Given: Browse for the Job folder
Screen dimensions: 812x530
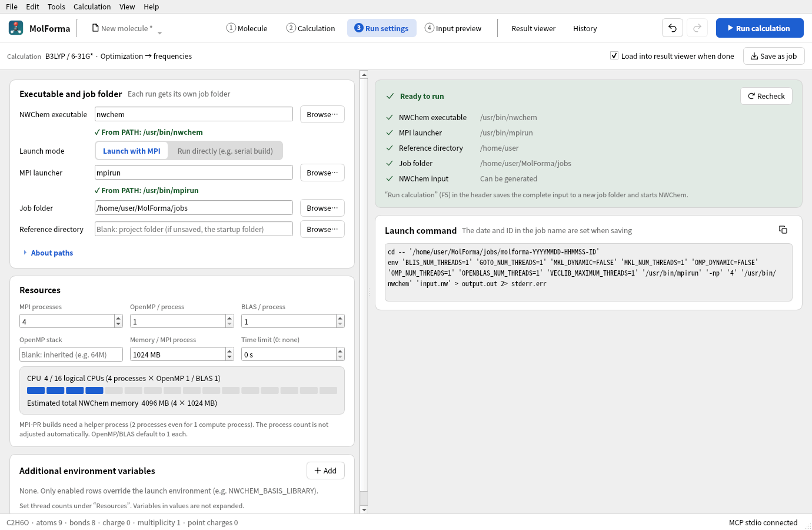Looking at the screenshot, I should 322,208.
